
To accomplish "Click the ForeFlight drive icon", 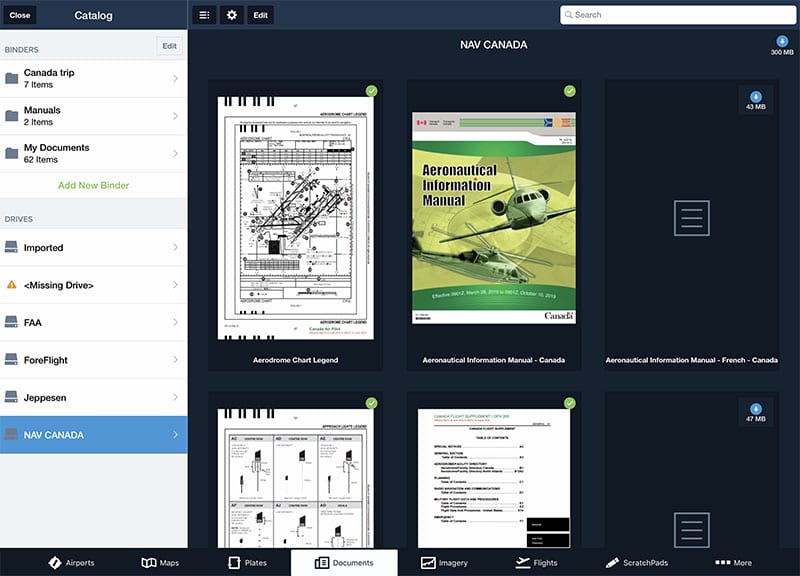I will [11, 360].
